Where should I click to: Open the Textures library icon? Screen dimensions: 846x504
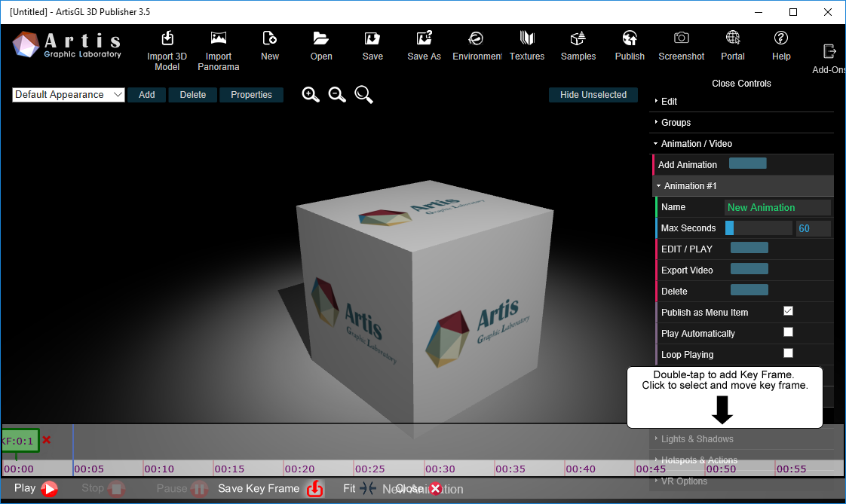point(527,38)
